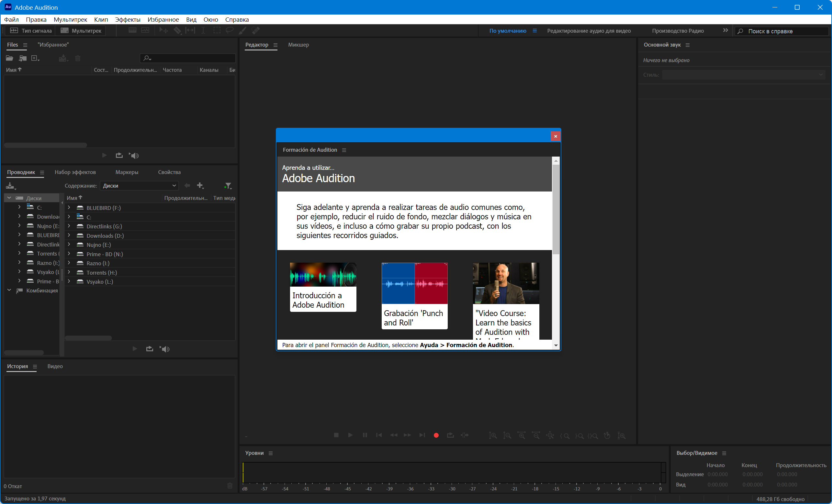Toggle auto-play speaker icon in Files panel
Image resolution: width=832 pixels, height=504 pixels.
tap(134, 156)
